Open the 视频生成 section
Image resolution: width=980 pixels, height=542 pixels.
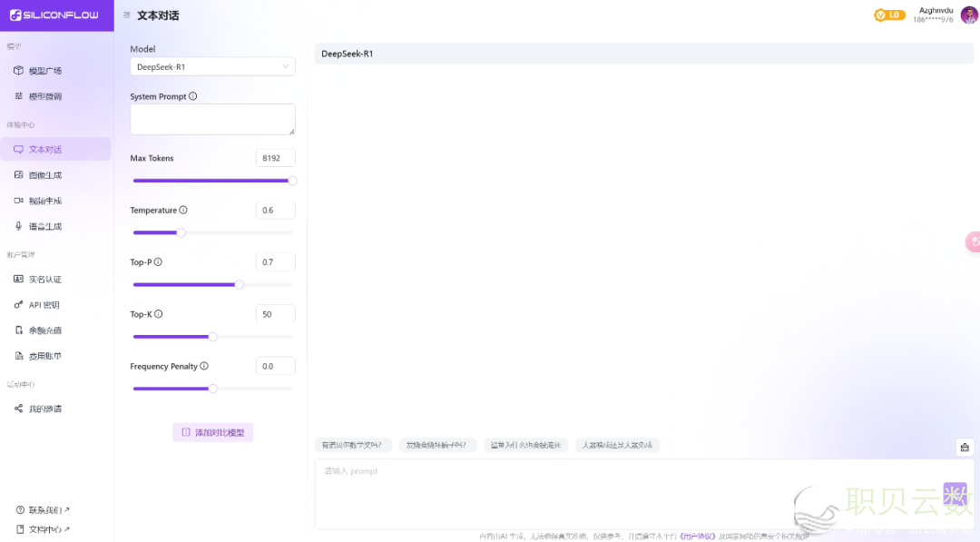[x=44, y=201]
